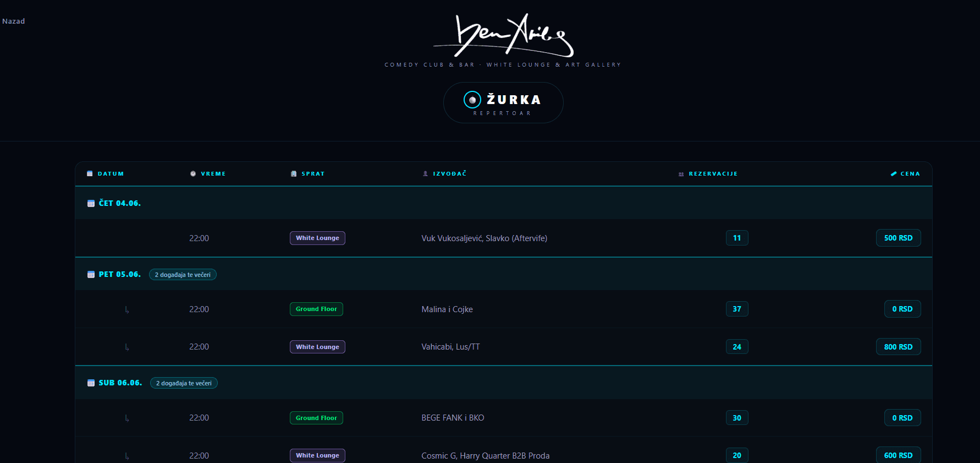980x463 pixels.
Task: Click the 800 RSD price badge
Action: pyautogui.click(x=899, y=347)
